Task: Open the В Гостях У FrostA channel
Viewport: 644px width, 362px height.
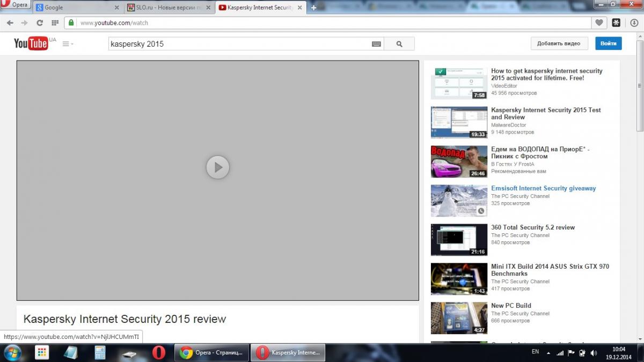Action: click(513, 164)
